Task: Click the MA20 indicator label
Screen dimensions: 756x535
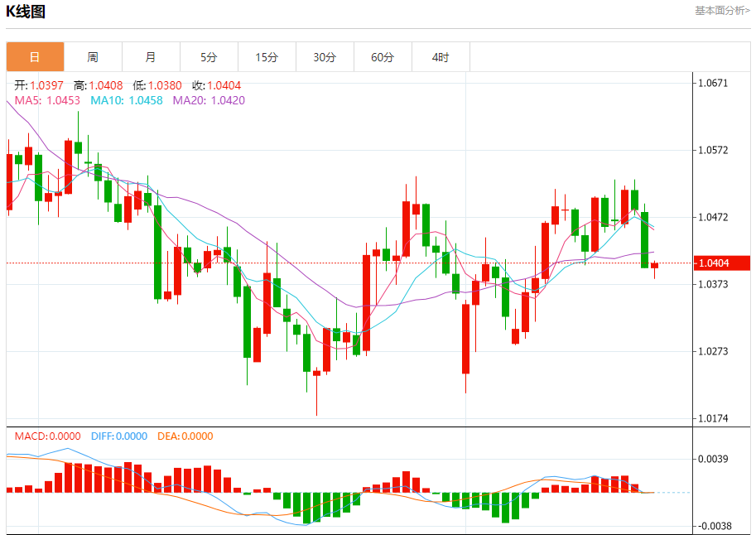Action: 209,100
